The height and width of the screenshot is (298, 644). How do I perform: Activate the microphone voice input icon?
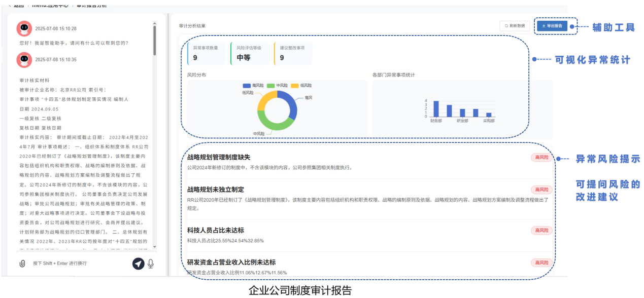coord(151,264)
